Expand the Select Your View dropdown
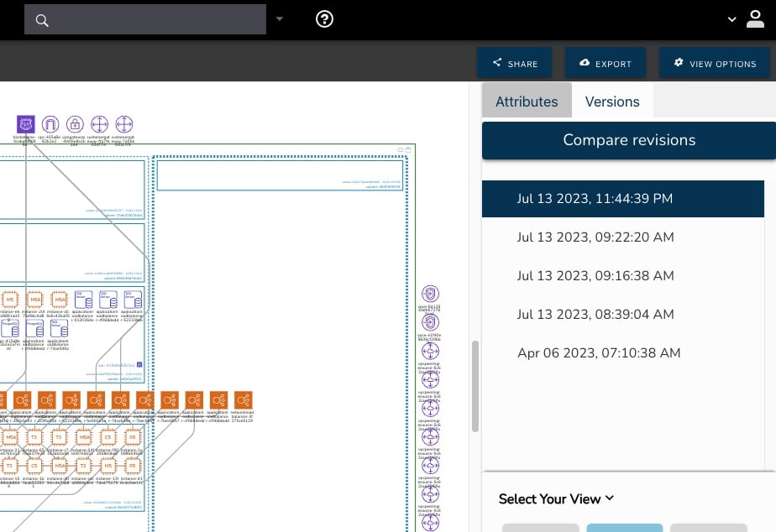Image resolution: width=776 pixels, height=532 pixels. 556,498
